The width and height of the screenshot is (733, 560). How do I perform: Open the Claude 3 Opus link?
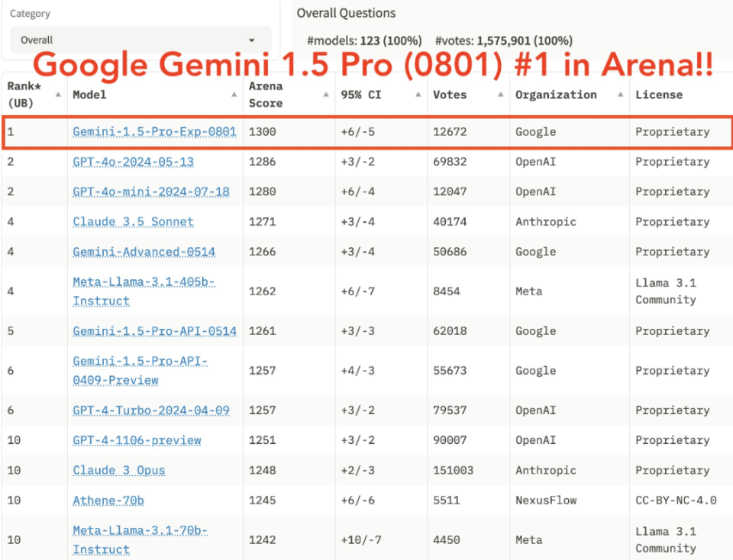click(x=118, y=470)
